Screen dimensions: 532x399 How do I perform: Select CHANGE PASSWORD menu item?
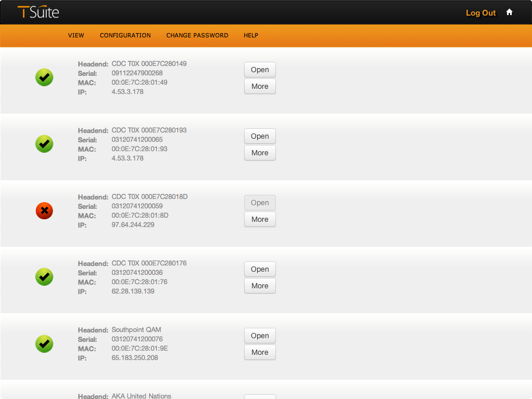coord(197,35)
